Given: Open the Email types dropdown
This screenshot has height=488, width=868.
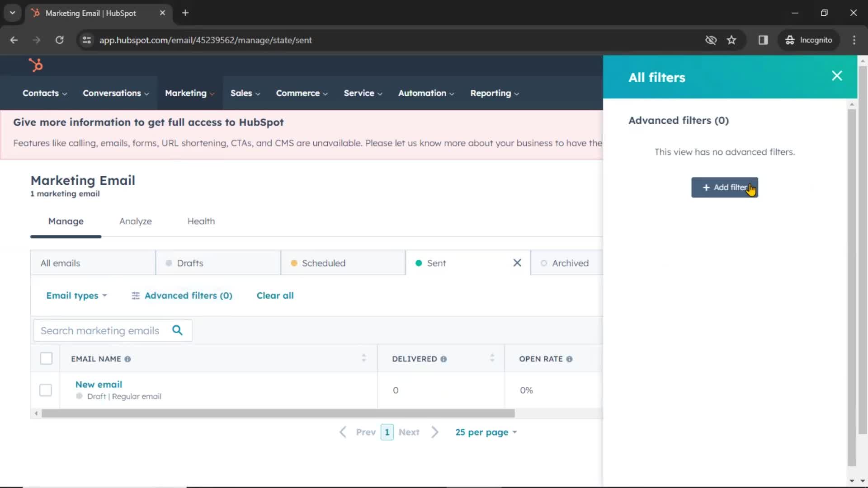Looking at the screenshot, I should coord(76,296).
